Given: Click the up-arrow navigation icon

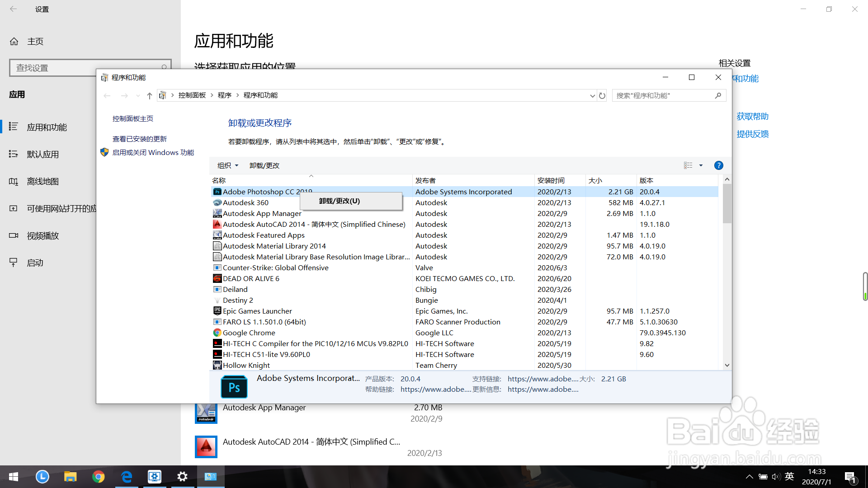Looking at the screenshot, I should pos(150,96).
